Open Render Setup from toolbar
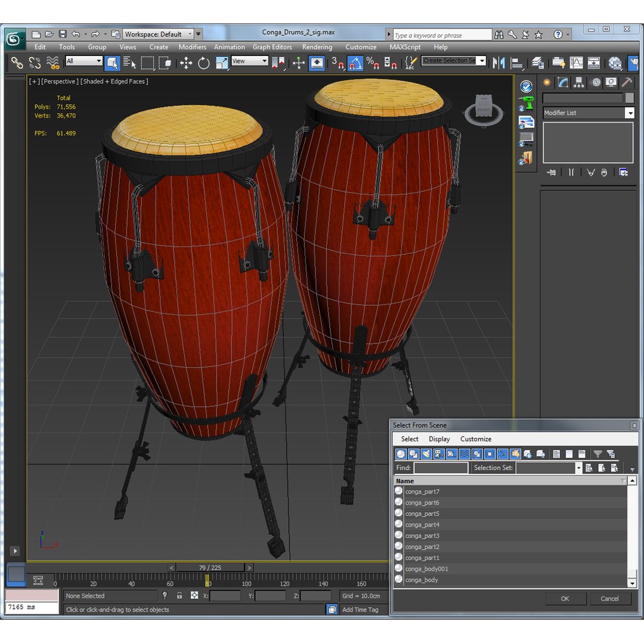The width and height of the screenshot is (644, 644). tap(615, 63)
